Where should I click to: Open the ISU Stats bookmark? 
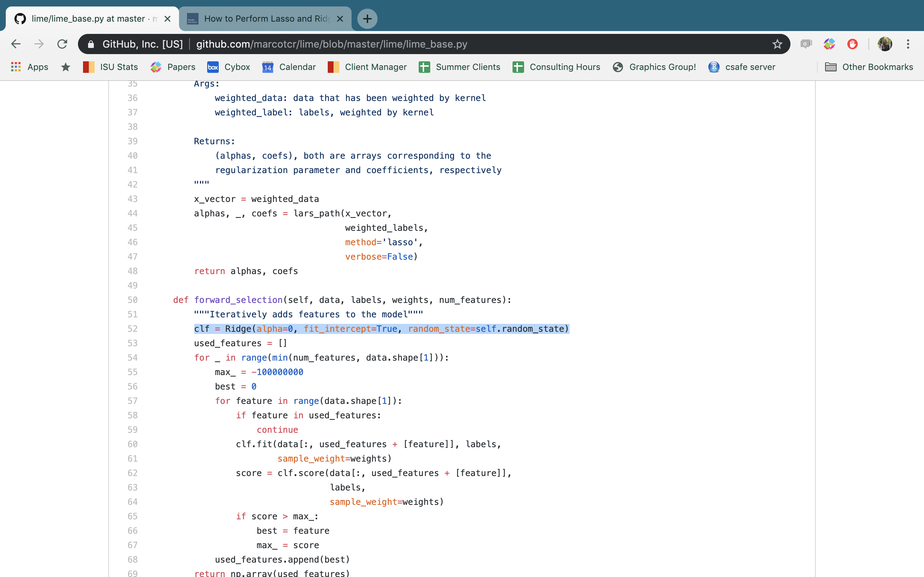[111, 67]
